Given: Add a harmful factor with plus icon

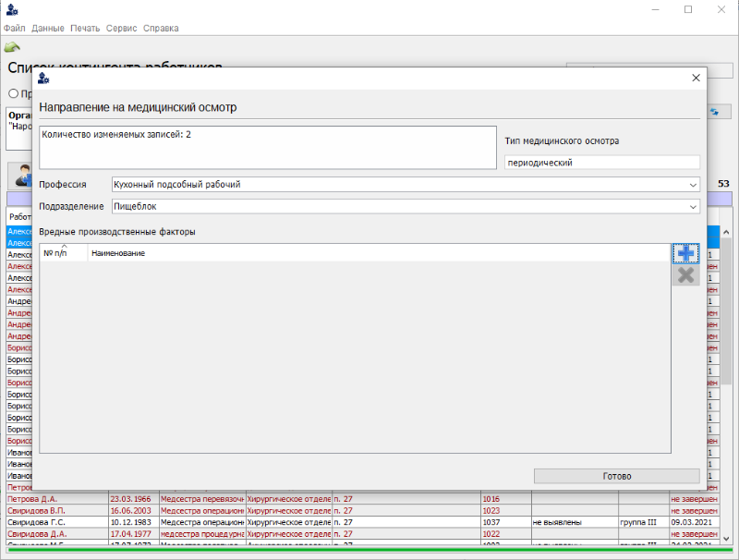Looking at the screenshot, I should pos(685,253).
